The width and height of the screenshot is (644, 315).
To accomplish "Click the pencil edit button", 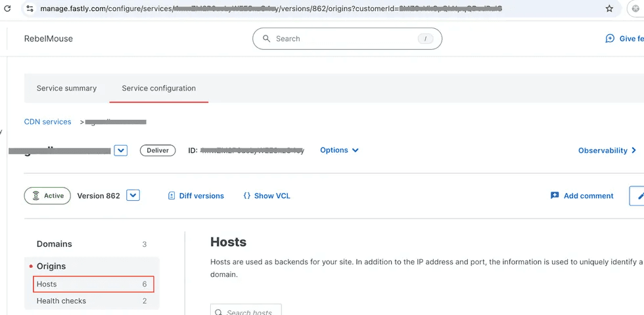I will (x=639, y=196).
